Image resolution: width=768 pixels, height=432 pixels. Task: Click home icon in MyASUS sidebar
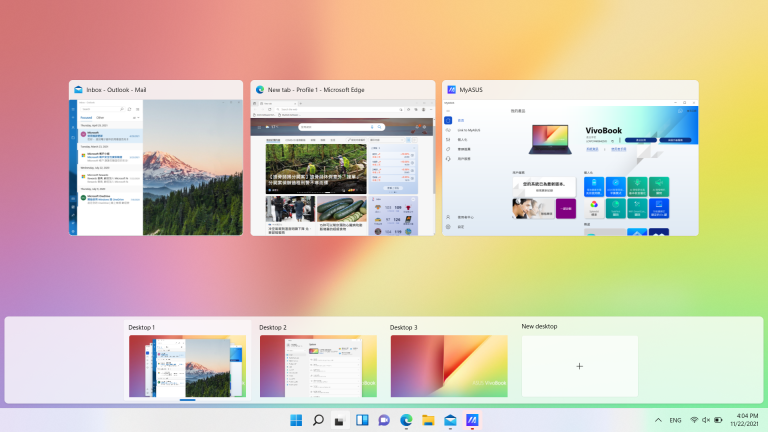[448, 120]
